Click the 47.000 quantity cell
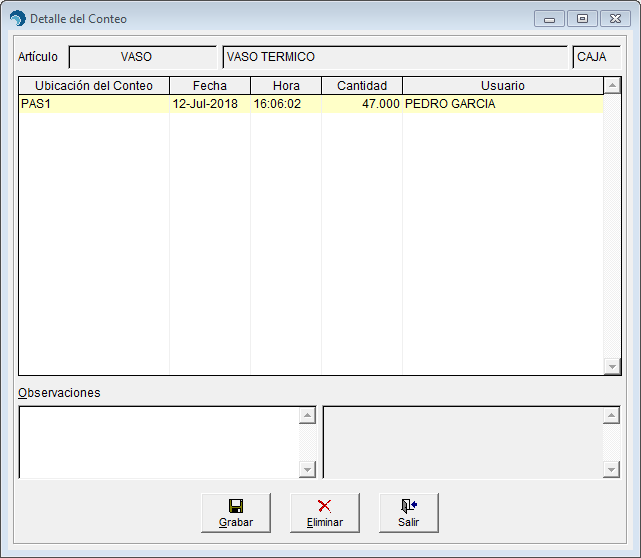The height and width of the screenshot is (558, 641). [x=362, y=104]
